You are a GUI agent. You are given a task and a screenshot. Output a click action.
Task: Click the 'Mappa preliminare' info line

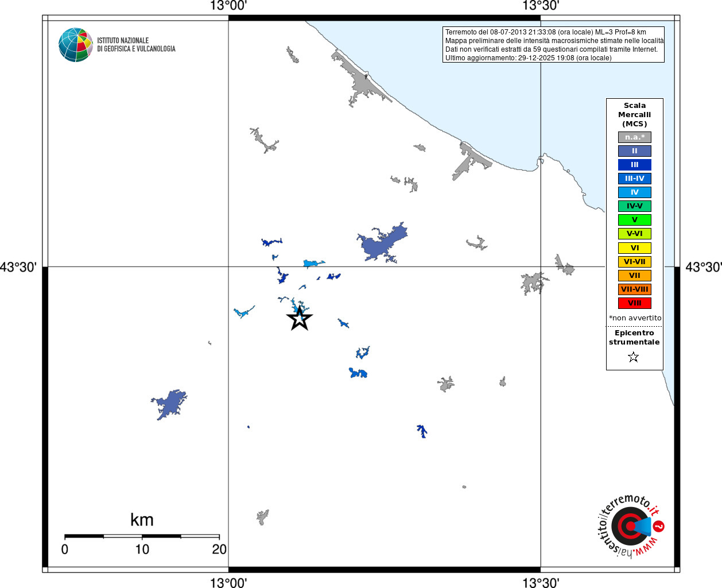pyautogui.click(x=554, y=41)
